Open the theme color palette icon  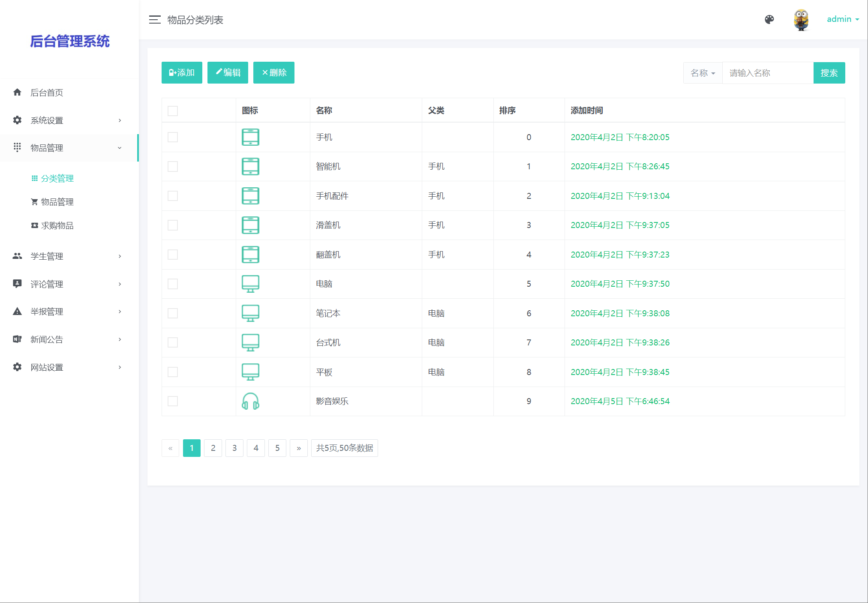click(x=769, y=19)
